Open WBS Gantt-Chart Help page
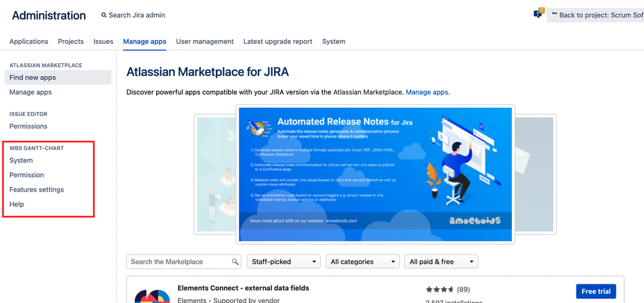644x303 pixels. point(17,204)
